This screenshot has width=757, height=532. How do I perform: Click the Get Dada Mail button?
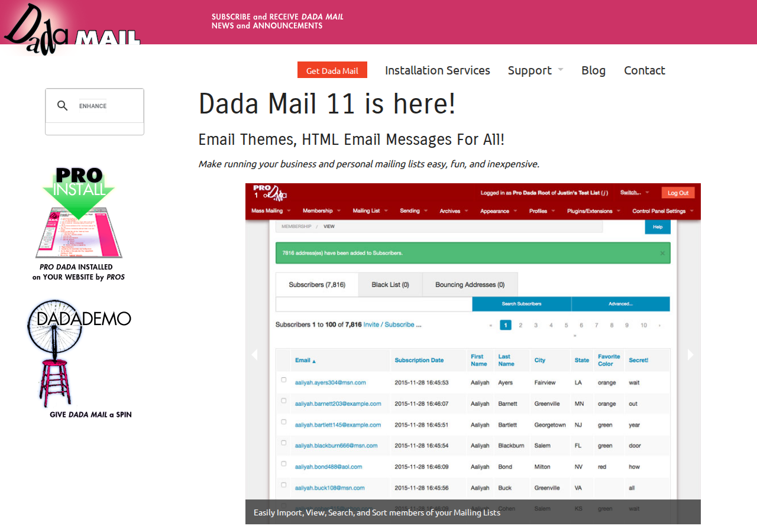pos(332,70)
